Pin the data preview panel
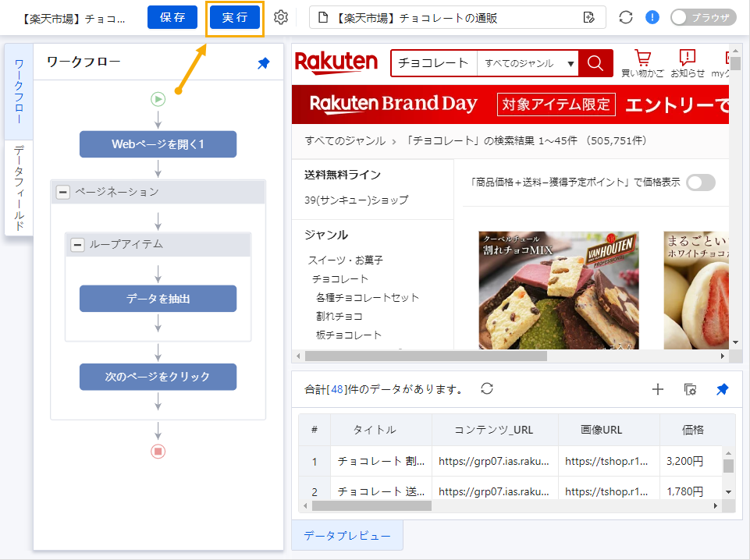 (x=722, y=389)
